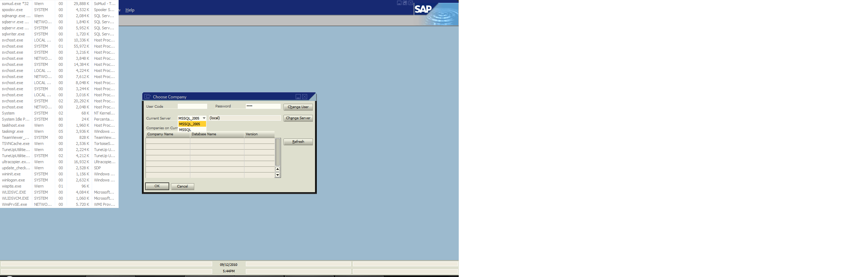Select WmiPrvSE.exe process row
The image size is (868, 277).
pos(59,204)
